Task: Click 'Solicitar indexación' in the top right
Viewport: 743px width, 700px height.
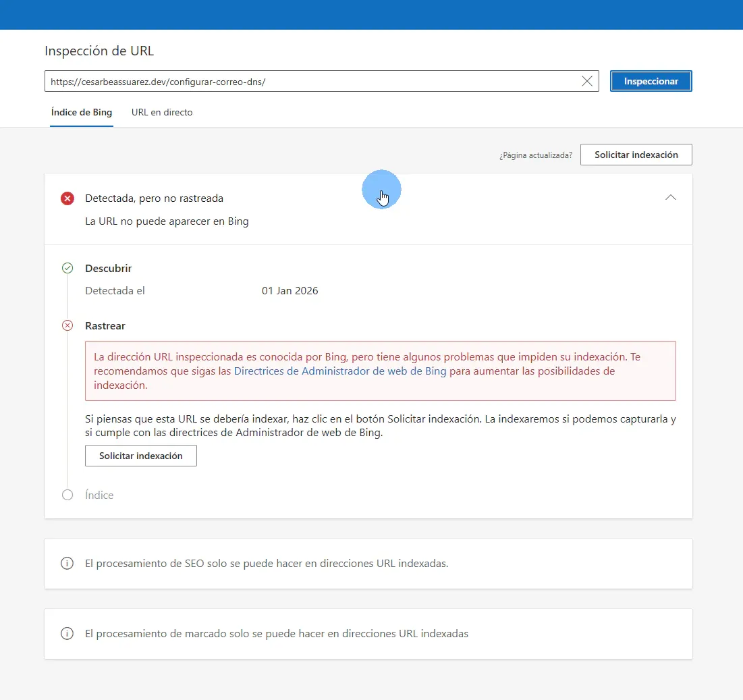Action: [x=635, y=155]
